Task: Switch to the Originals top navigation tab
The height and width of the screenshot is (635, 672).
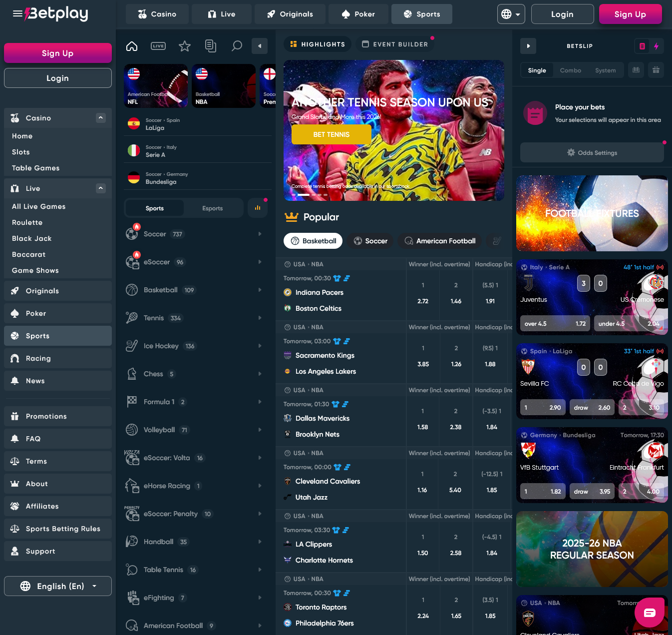Action: (290, 14)
